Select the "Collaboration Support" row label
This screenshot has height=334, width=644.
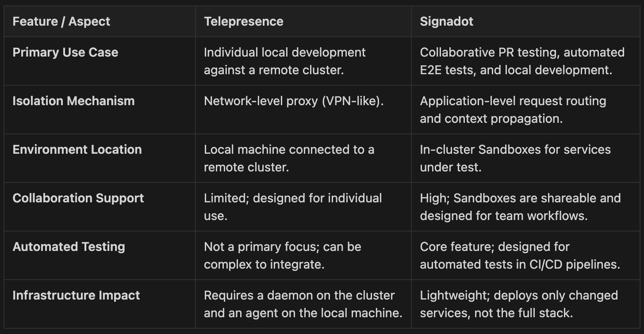(x=78, y=198)
